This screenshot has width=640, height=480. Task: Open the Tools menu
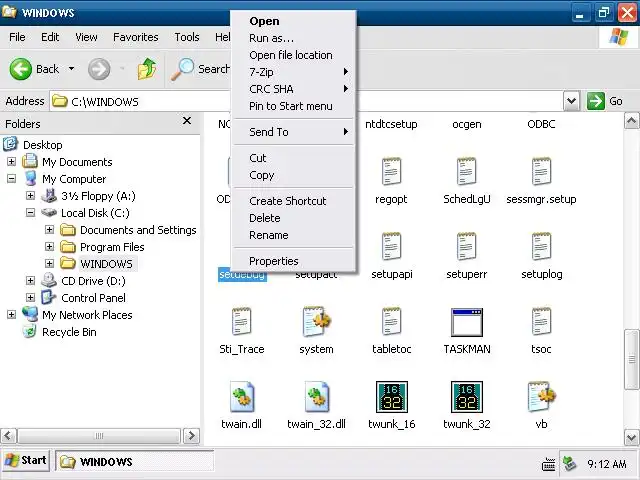pyautogui.click(x=187, y=37)
